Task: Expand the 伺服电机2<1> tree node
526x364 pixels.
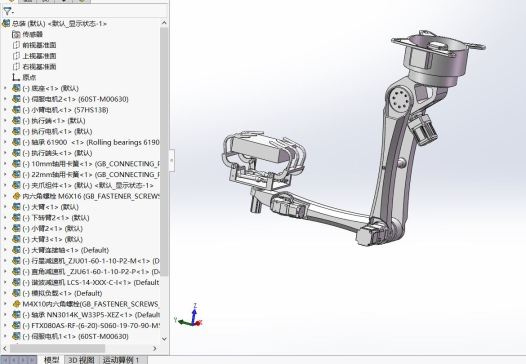Action: (x=5, y=99)
